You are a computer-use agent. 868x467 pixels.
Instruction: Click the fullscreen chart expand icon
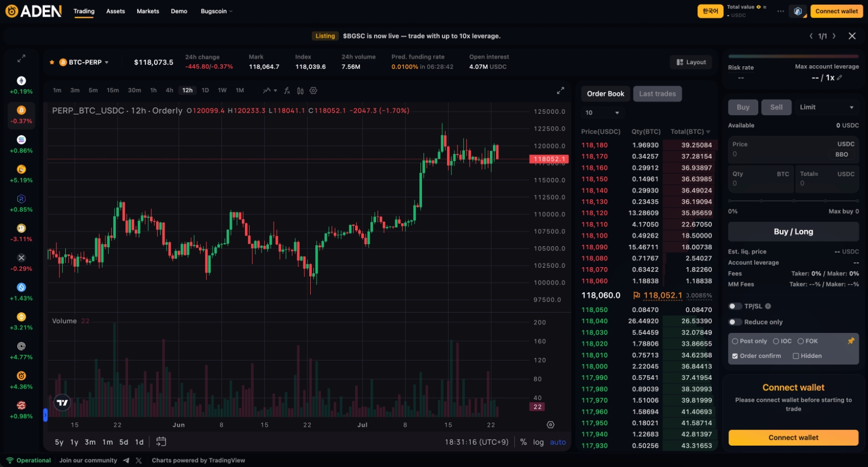[x=560, y=91]
